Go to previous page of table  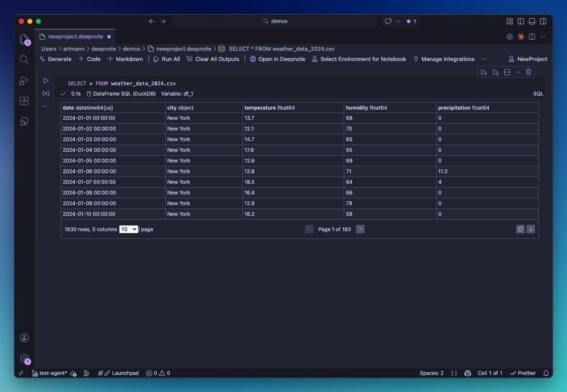pos(309,229)
